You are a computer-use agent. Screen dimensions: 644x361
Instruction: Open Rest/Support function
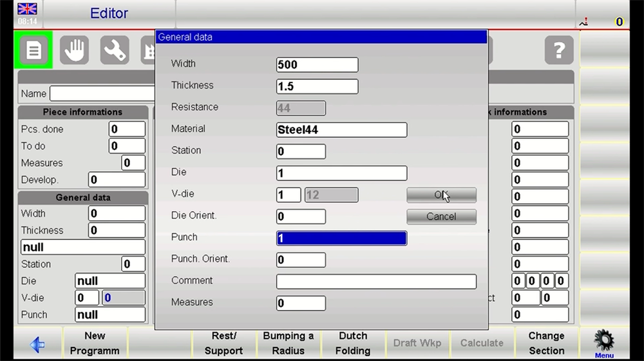tap(223, 343)
